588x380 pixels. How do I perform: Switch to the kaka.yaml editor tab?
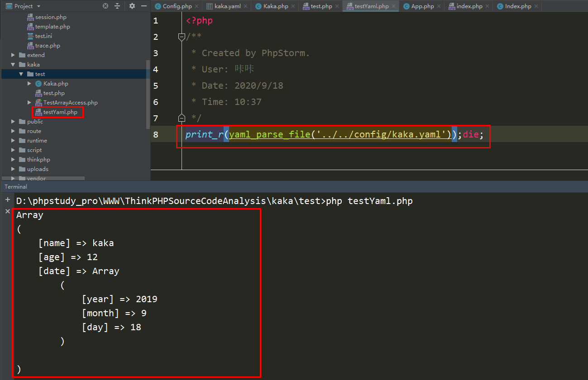[223, 6]
